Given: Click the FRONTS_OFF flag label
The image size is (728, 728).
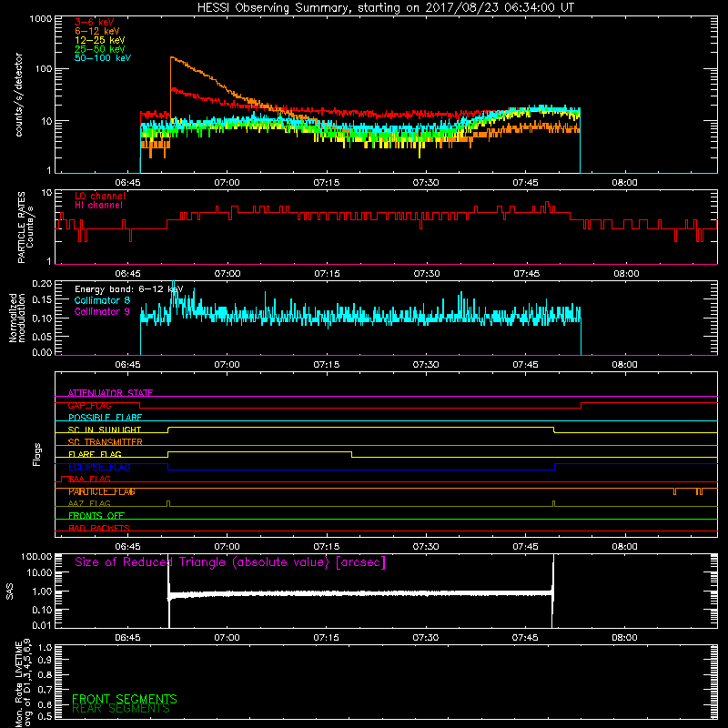Looking at the screenshot, I should pyautogui.click(x=96, y=516).
